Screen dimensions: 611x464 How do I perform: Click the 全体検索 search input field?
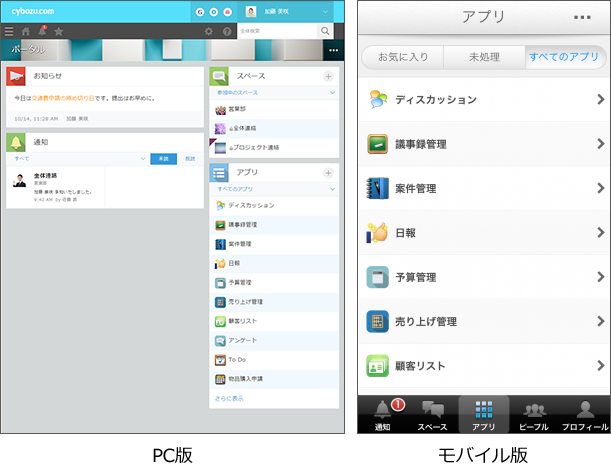[x=277, y=32]
